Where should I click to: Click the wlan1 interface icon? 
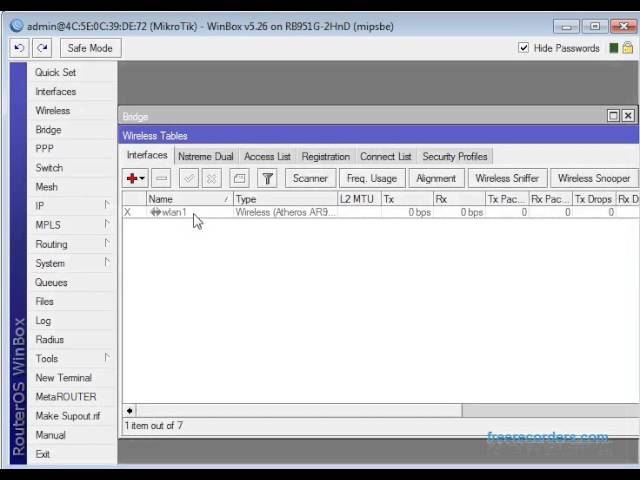pyautogui.click(x=156, y=212)
